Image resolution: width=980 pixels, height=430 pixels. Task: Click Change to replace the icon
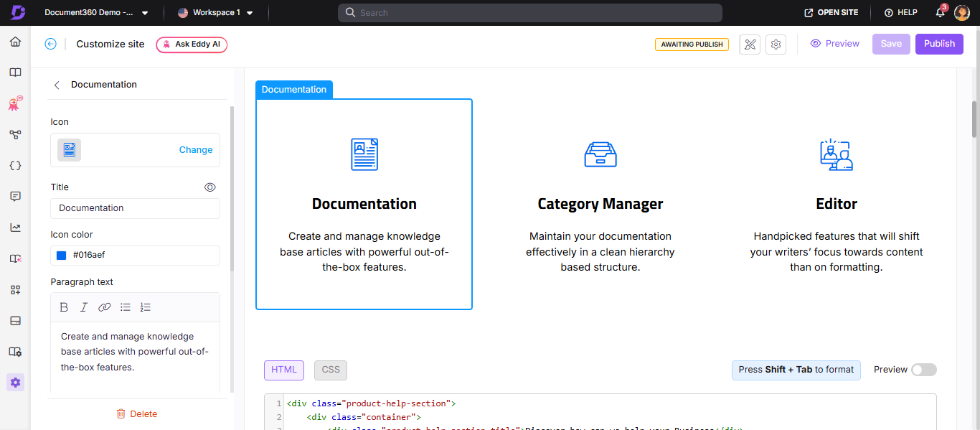[x=196, y=150]
